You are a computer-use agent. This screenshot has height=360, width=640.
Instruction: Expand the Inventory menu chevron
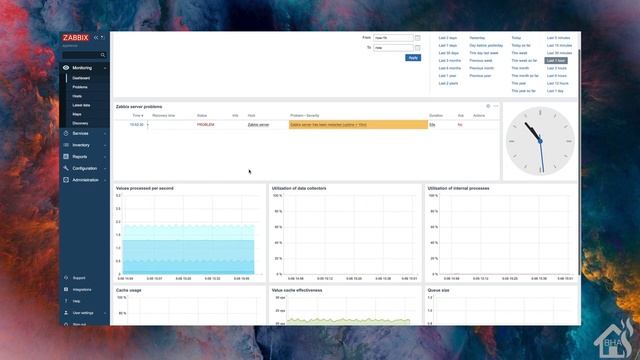tap(105, 145)
